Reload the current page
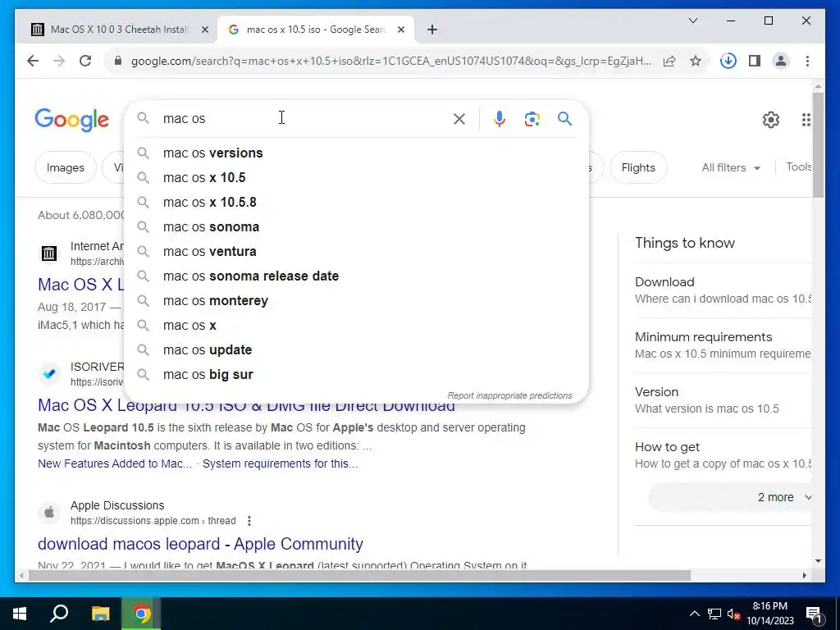This screenshot has height=630, width=840. click(x=85, y=61)
